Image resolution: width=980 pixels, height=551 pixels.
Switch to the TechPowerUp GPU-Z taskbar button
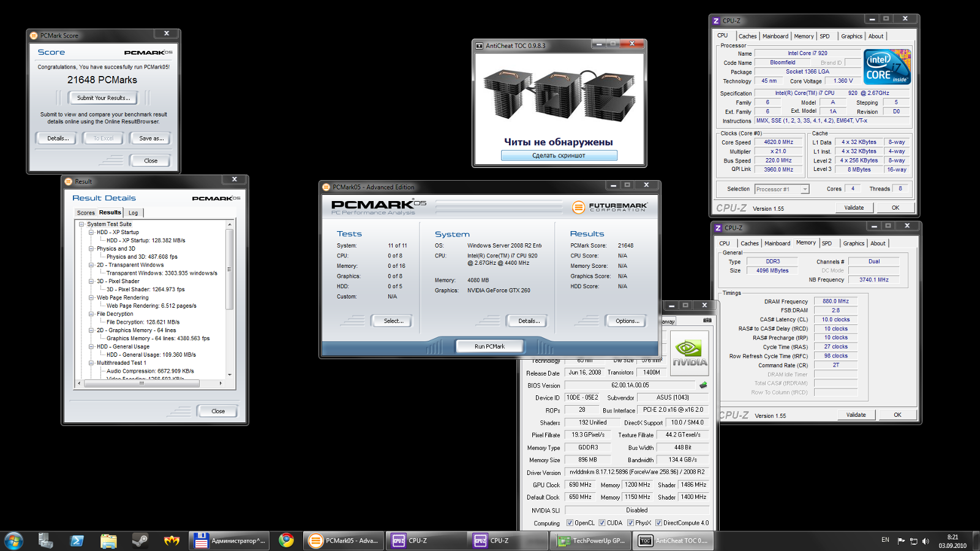(590, 541)
